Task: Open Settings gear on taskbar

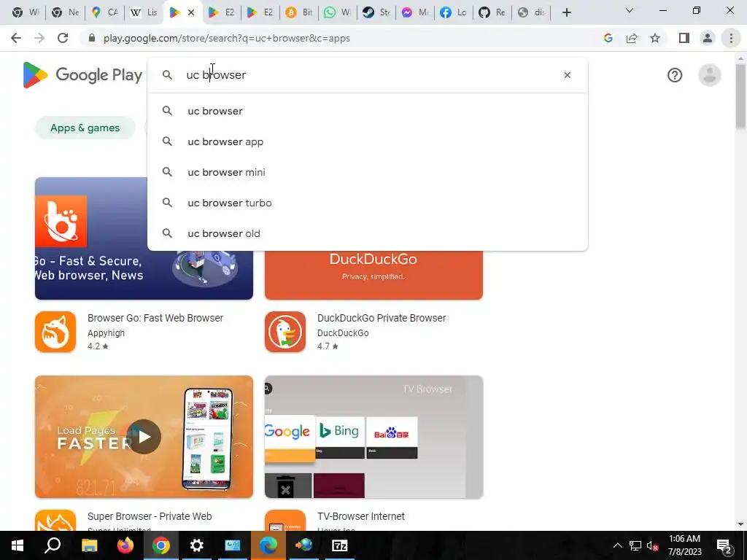Action: pos(196,545)
